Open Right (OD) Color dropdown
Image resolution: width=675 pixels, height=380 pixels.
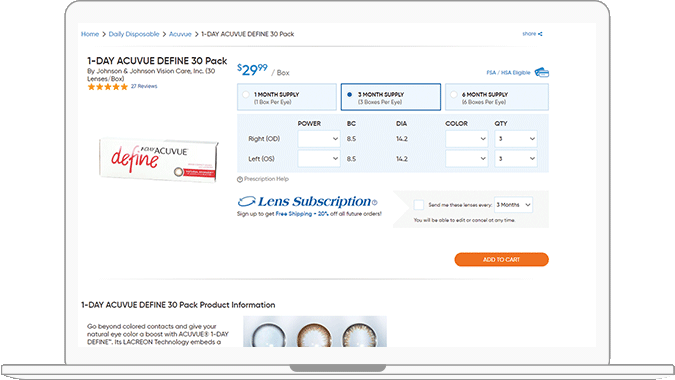467,139
